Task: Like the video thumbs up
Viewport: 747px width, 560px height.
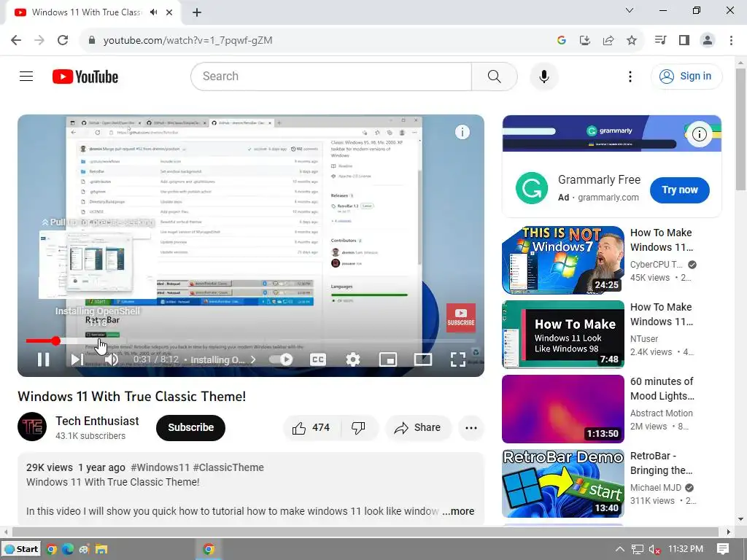Action: point(311,427)
